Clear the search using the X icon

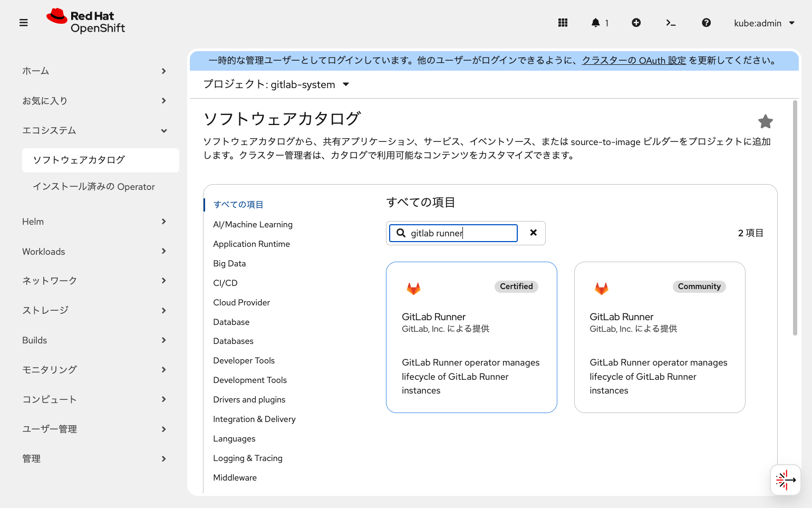(533, 233)
